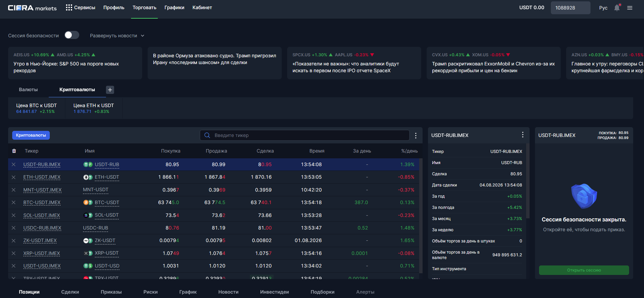The height and width of the screenshot is (298, 644).
Task: Open notifications bell icon
Action: (617, 7)
